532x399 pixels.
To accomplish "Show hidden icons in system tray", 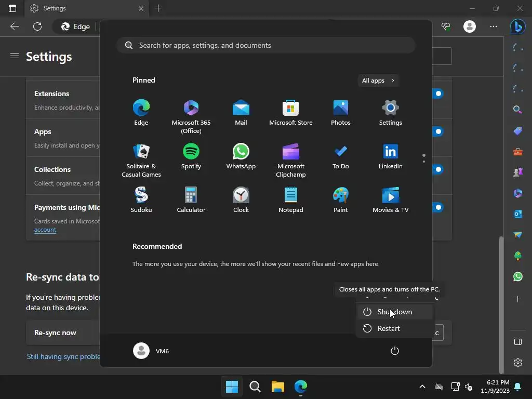I will [422, 387].
